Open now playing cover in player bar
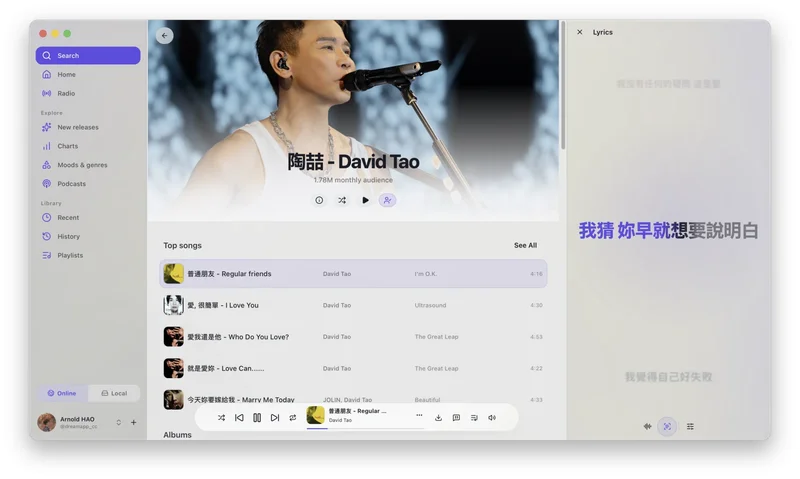This screenshot has height=479, width=800. click(x=315, y=415)
